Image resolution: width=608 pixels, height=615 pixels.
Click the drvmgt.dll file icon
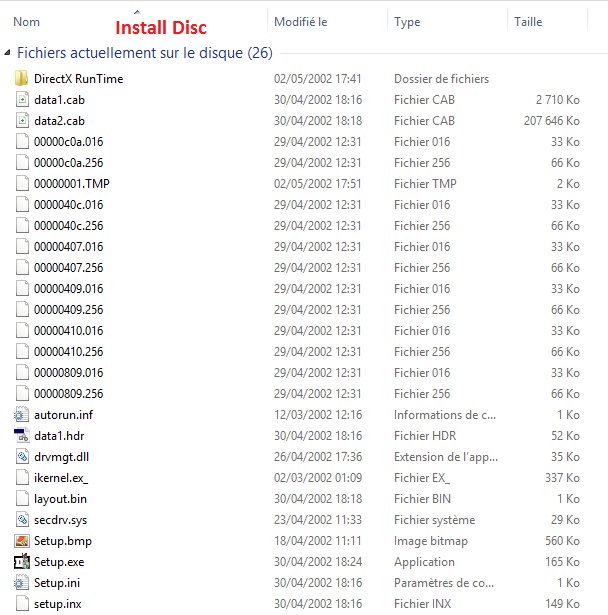[x=22, y=457]
